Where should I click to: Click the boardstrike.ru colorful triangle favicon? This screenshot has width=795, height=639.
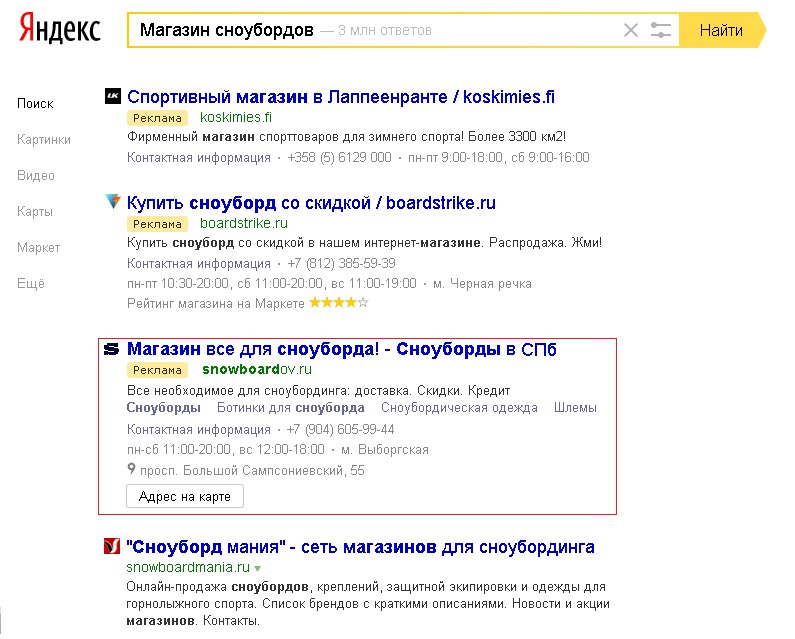point(113,202)
